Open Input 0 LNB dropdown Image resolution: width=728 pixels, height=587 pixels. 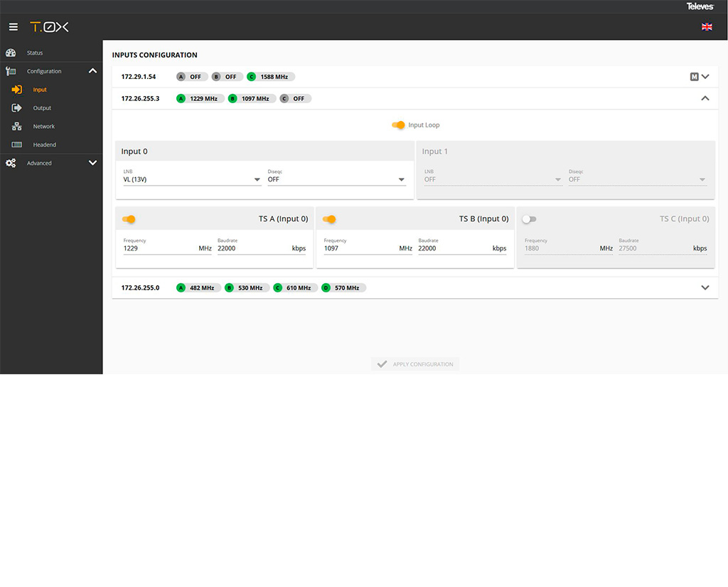pos(192,179)
